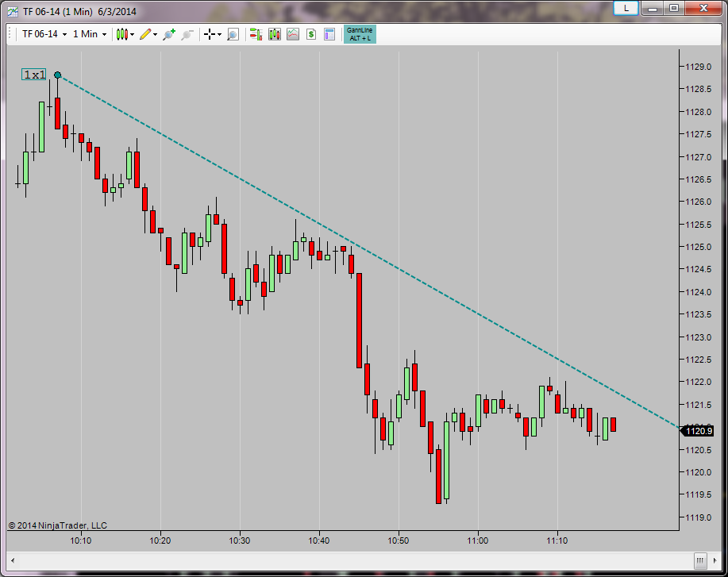This screenshot has width=728, height=577.
Task: Click the dashed teal Gann line
Action: click(x=367, y=251)
